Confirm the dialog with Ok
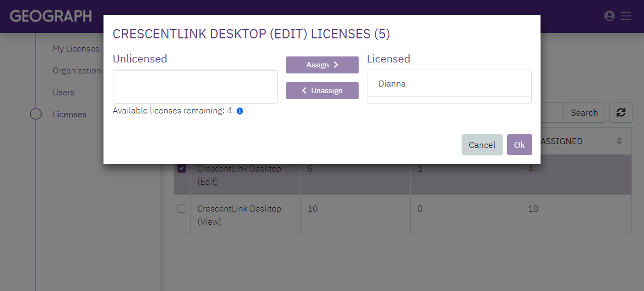644x291 pixels. coord(520,145)
